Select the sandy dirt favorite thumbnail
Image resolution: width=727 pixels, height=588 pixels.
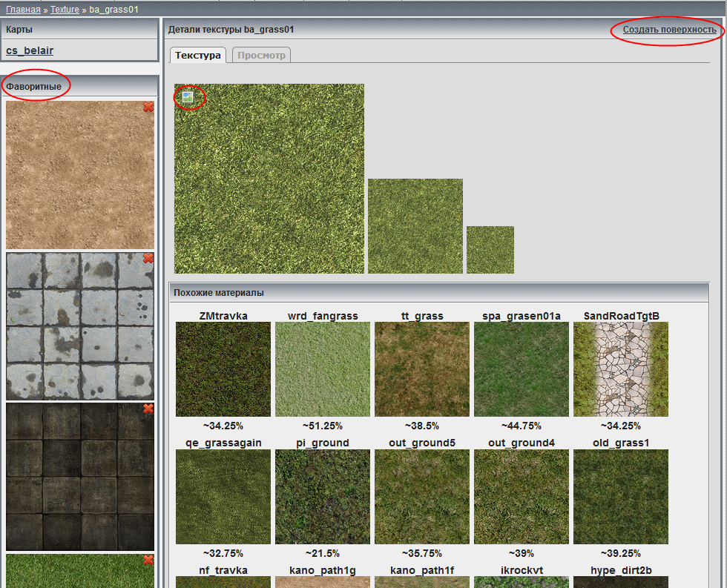coord(80,175)
